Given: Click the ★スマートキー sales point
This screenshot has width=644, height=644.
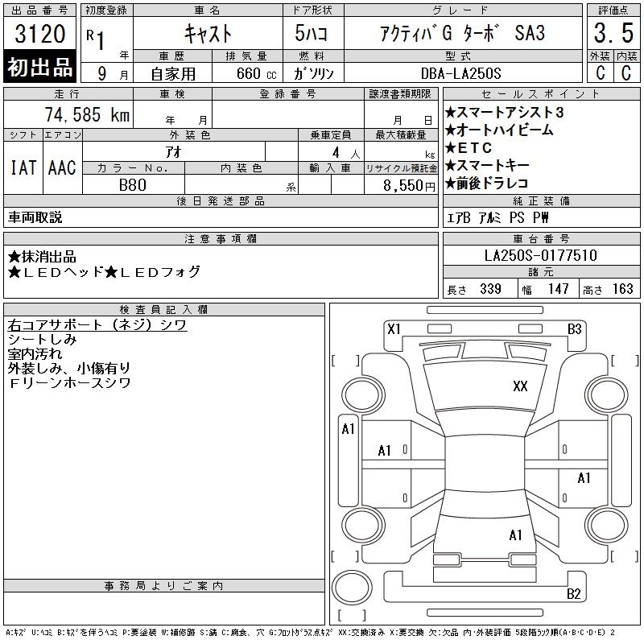Looking at the screenshot, I should point(487,166).
